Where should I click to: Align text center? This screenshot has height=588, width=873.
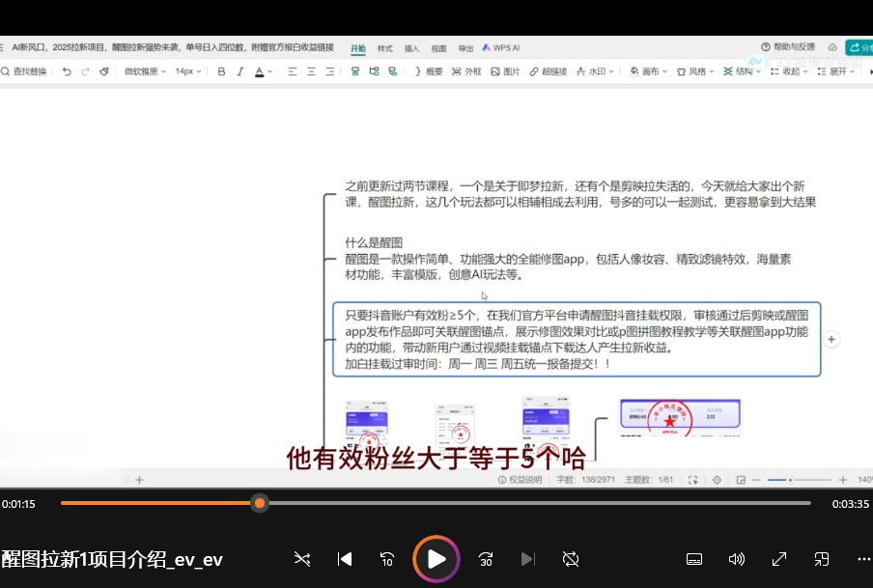point(311,71)
